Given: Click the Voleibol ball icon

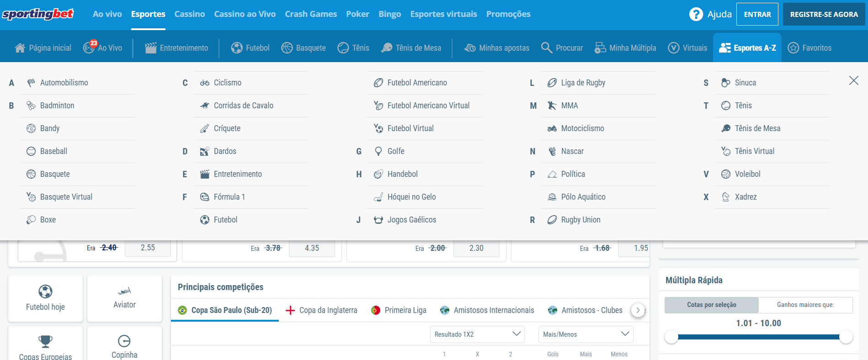Looking at the screenshot, I should (726, 174).
